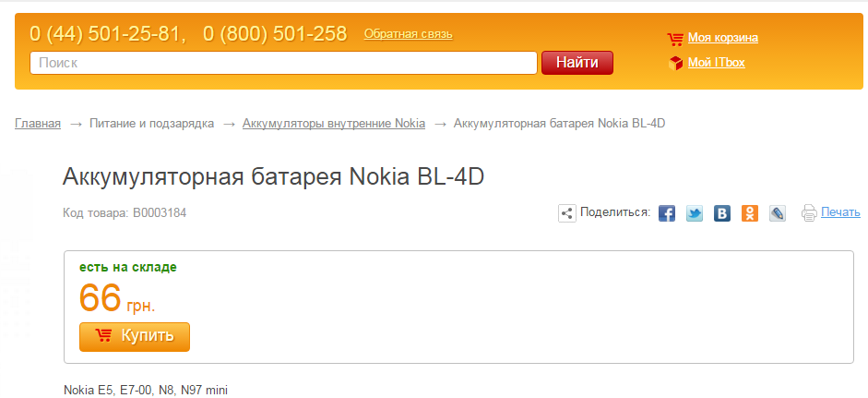Click the red shopping cart icon in header
Screen dimensions: 868x398
674,39
